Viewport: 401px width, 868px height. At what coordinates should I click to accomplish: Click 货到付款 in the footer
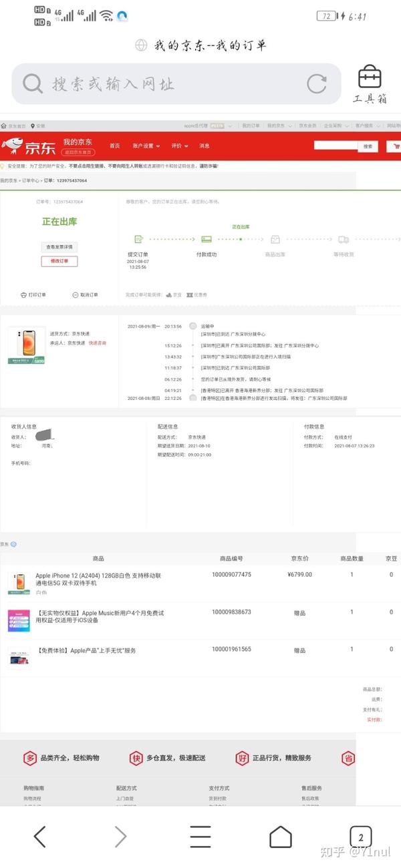[217, 799]
